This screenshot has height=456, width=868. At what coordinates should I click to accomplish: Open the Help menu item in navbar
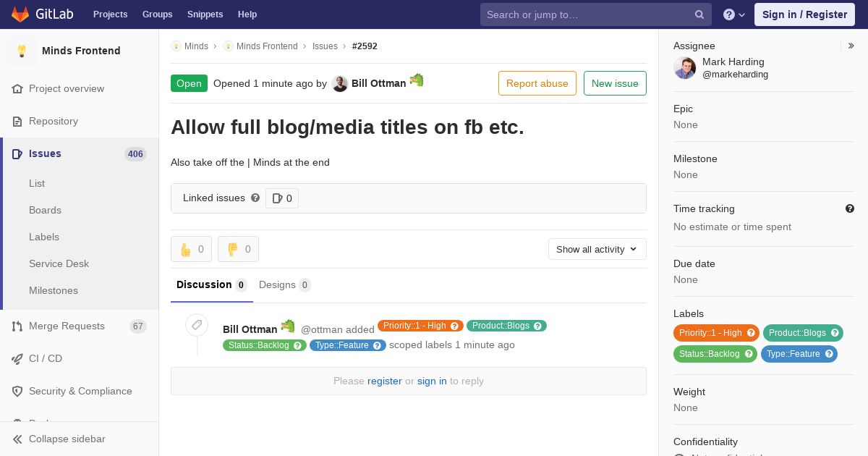point(247,14)
